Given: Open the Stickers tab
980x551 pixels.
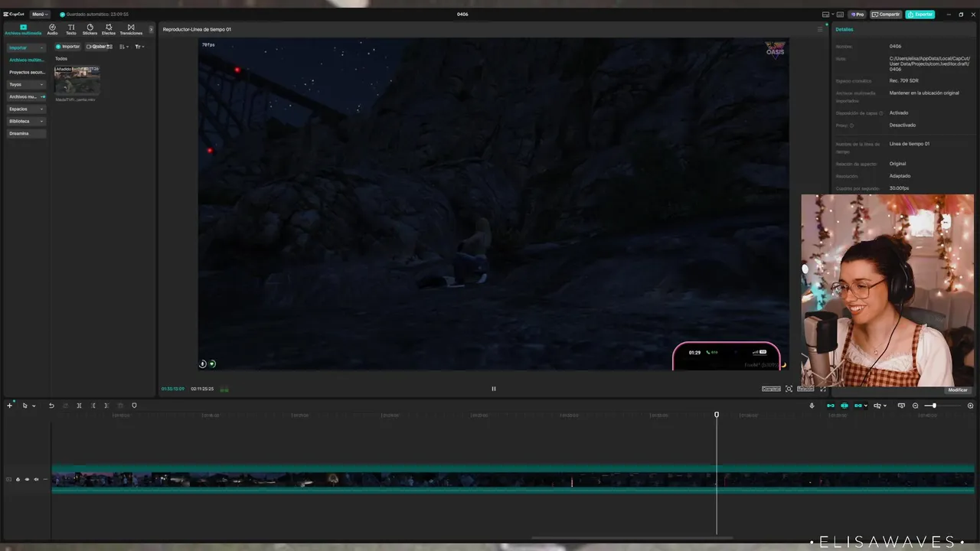Looking at the screenshot, I should coord(90,30).
